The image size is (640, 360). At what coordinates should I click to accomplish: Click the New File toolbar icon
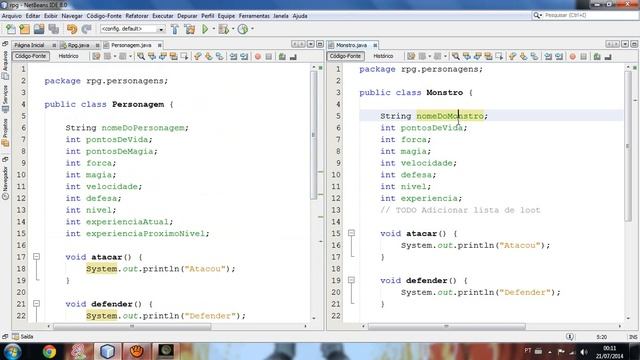point(11,29)
